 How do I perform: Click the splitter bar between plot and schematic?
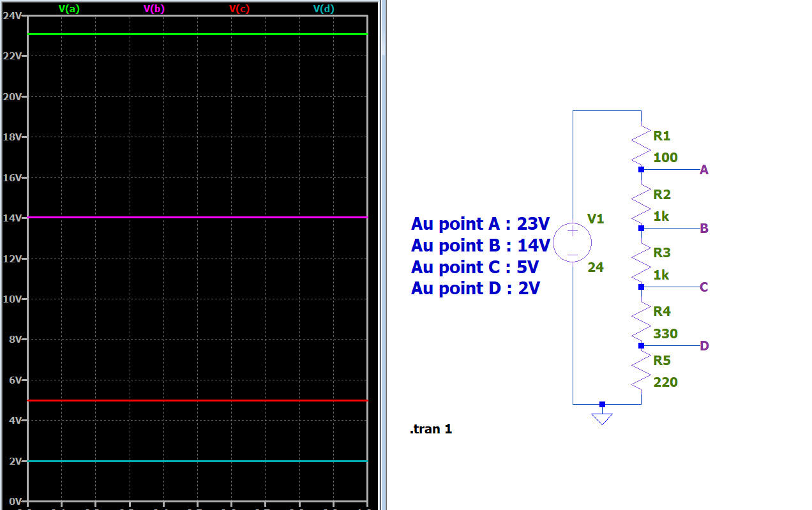383,255
